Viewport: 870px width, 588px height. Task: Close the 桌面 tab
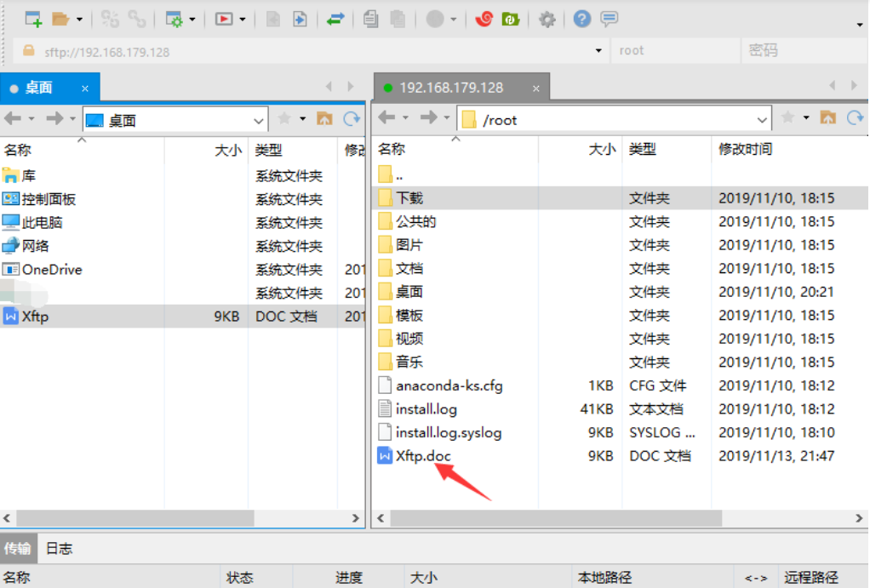click(85, 88)
